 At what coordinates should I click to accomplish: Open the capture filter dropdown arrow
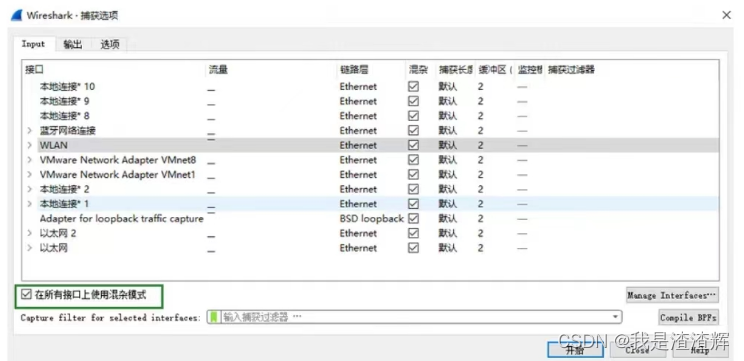[615, 317]
